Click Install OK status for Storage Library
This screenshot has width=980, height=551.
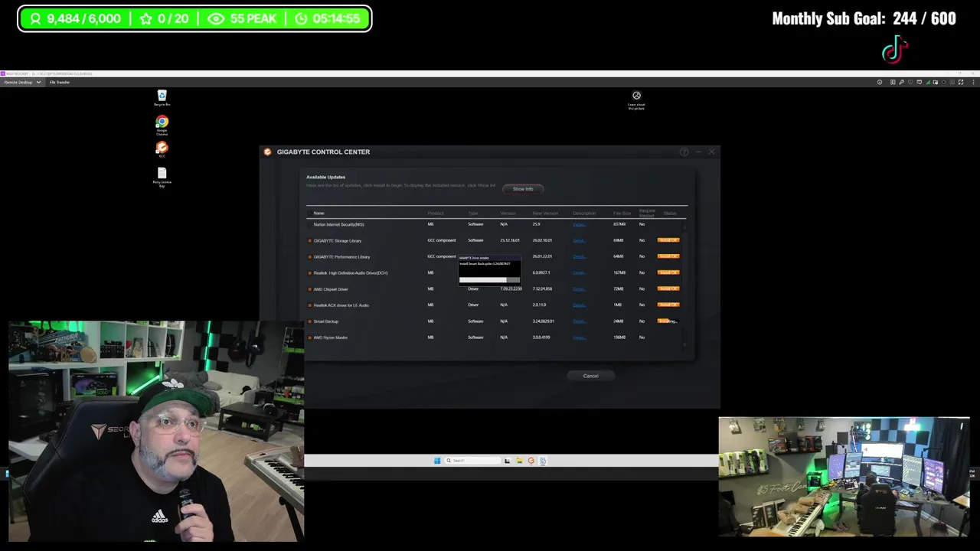(x=668, y=240)
